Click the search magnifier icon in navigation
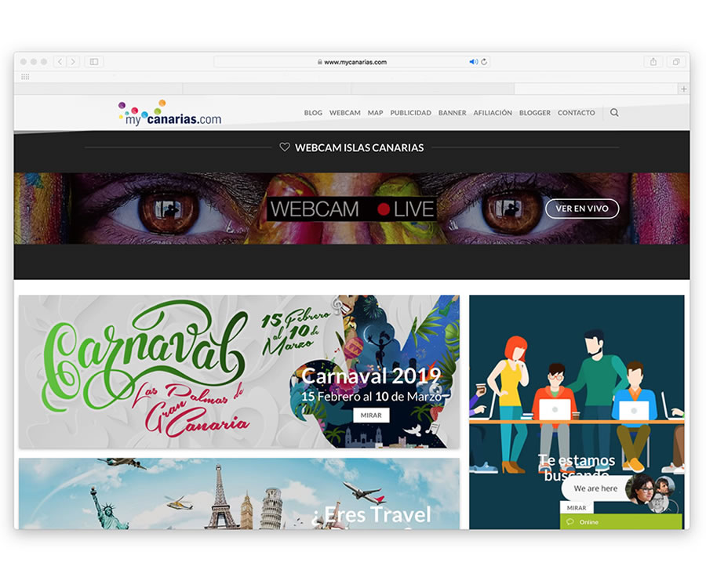 coord(614,113)
